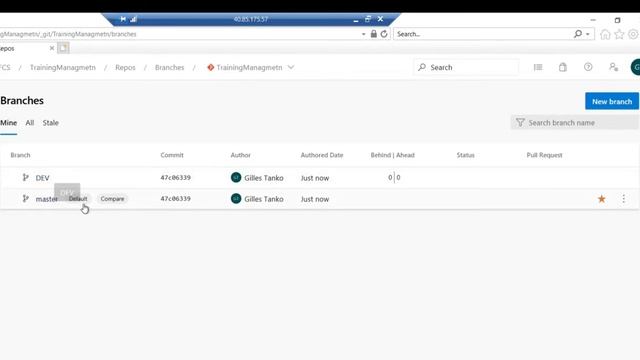The image size is (640, 360).
Task: Open commit 47c06339 in the master row
Action: [176, 199]
